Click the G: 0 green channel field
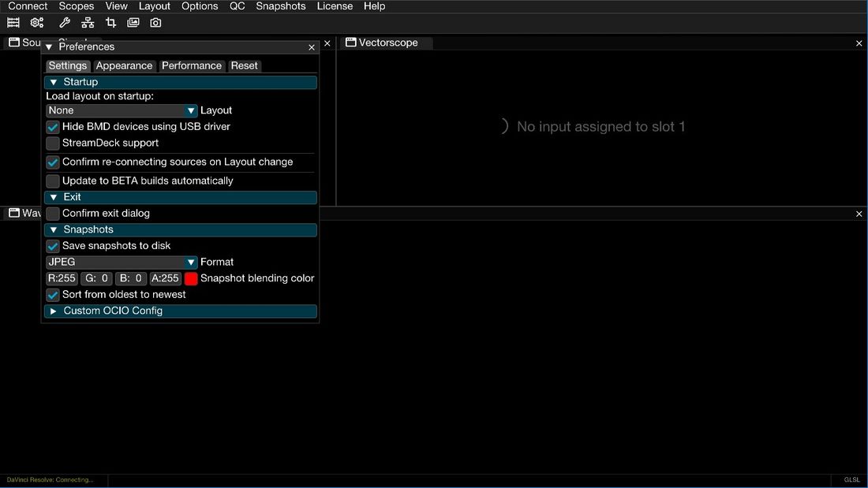Screen dimensions: 868x488 (96, 278)
